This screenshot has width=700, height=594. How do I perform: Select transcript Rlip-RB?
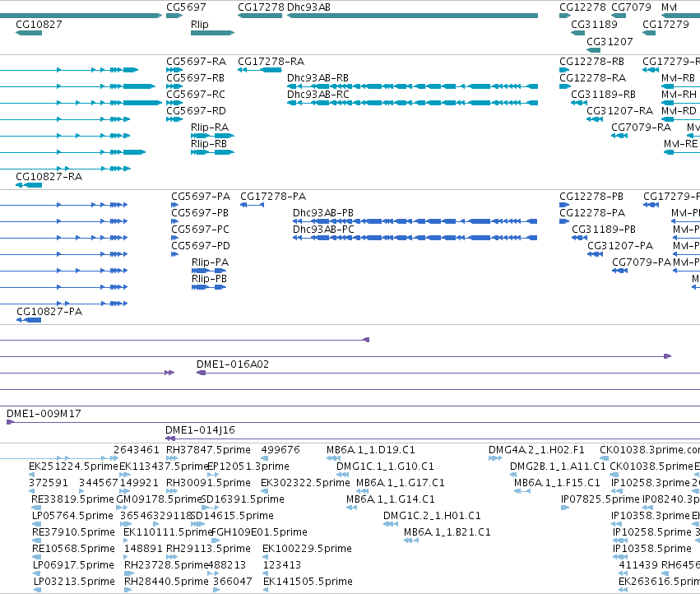pos(212,152)
